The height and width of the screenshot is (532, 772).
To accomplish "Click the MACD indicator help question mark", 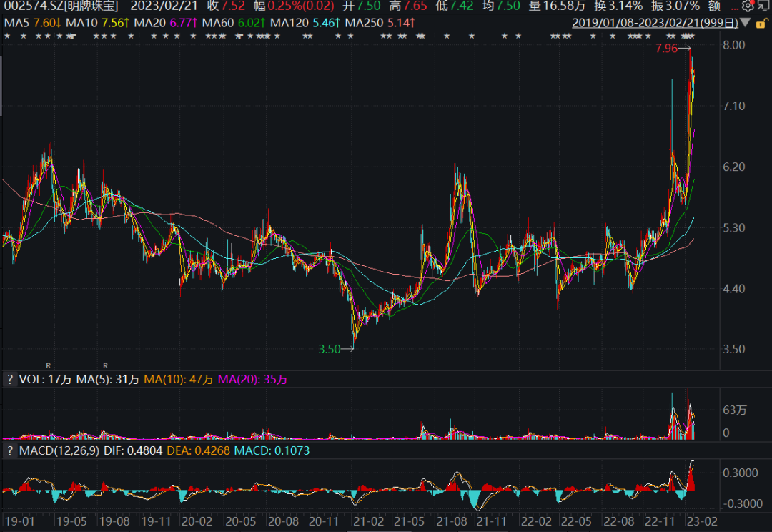I will (10, 450).
